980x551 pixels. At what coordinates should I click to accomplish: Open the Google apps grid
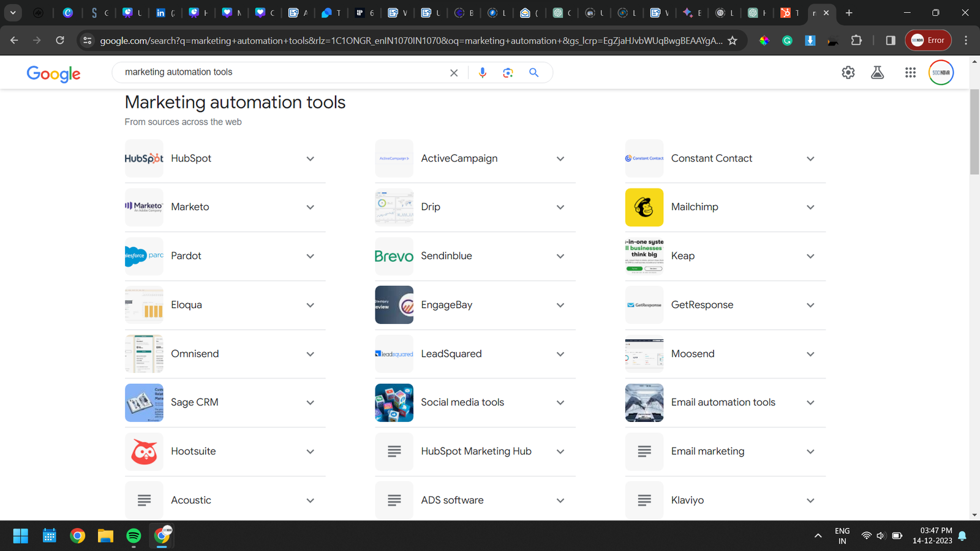[x=910, y=73]
